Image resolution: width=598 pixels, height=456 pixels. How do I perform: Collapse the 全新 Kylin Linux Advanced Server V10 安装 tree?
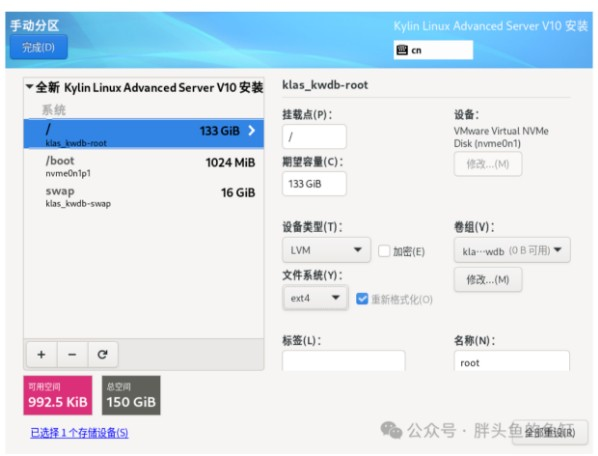(29, 87)
